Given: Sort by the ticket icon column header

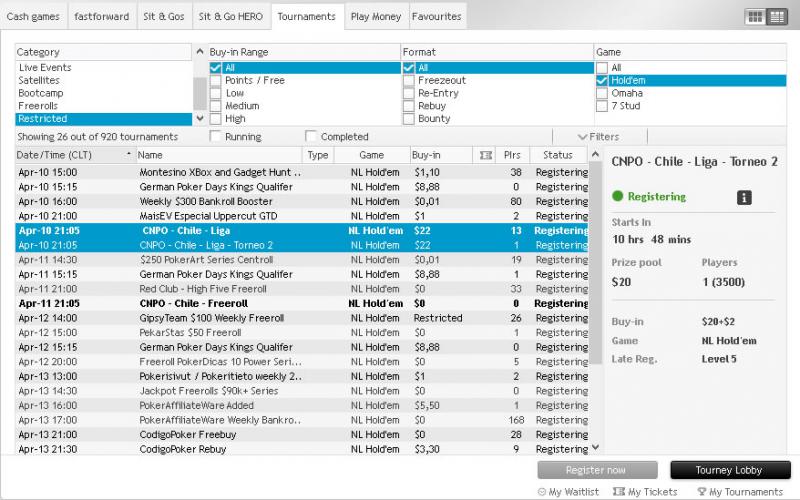Looking at the screenshot, I should coord(486,155).
